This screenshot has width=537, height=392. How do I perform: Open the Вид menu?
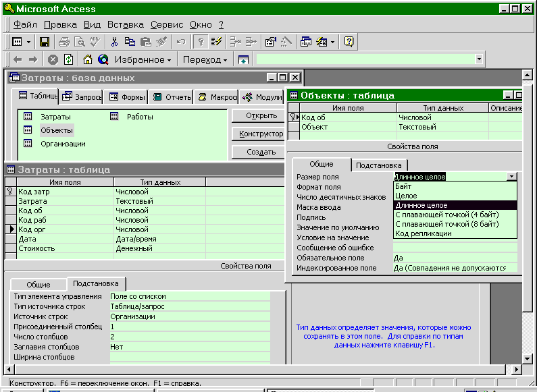point(92,25)
